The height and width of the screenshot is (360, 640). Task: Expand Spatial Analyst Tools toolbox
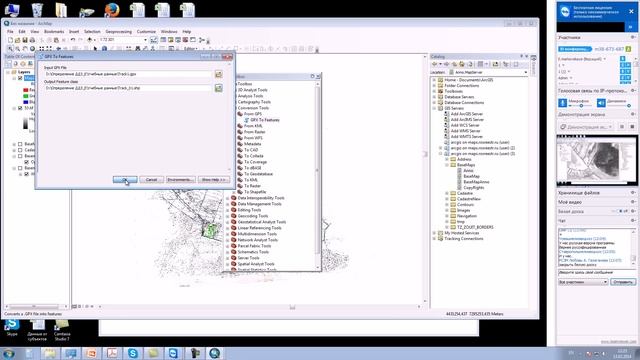point(228,264)
